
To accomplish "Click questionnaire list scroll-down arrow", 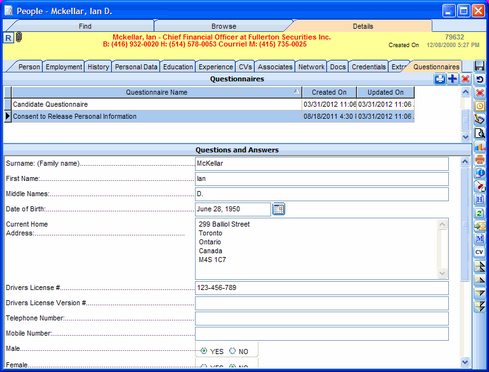I will click(466, 137).
